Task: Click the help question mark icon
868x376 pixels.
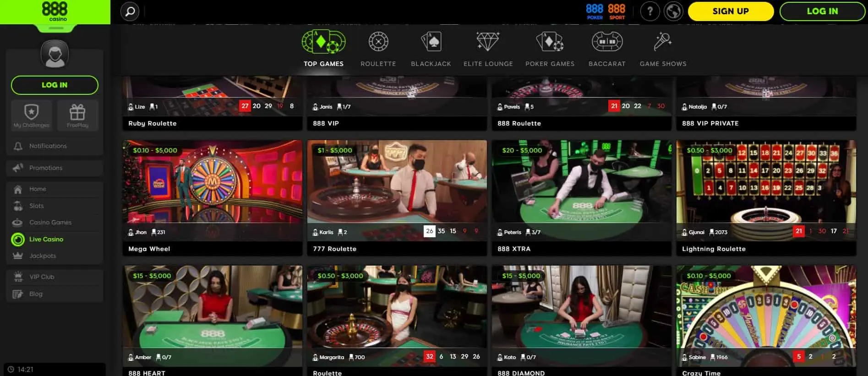Action: 650,11
